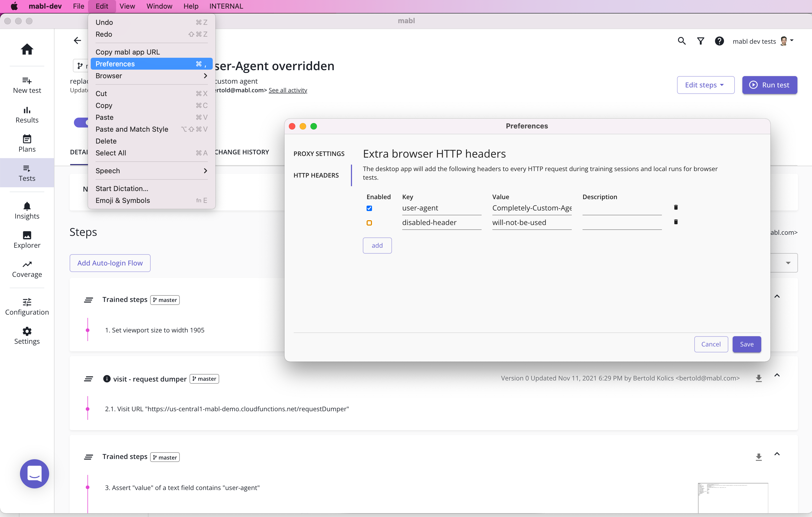Viewport: 812px width, 517px height.
Task: Download the visit - request dumper flow
Action: (758, 378)
